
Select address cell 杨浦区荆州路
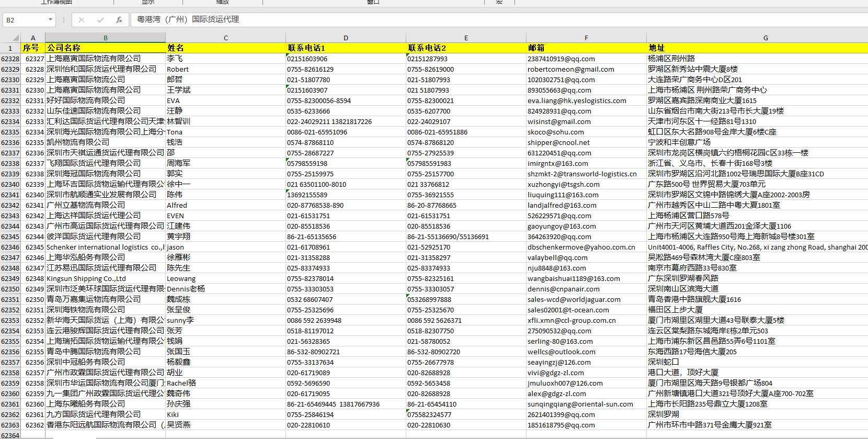757,59
